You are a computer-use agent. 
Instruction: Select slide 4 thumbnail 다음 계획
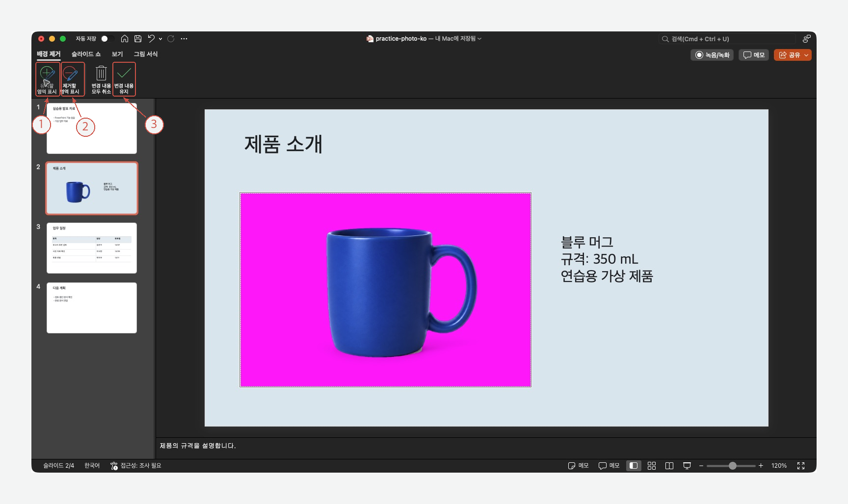(92, 308)
